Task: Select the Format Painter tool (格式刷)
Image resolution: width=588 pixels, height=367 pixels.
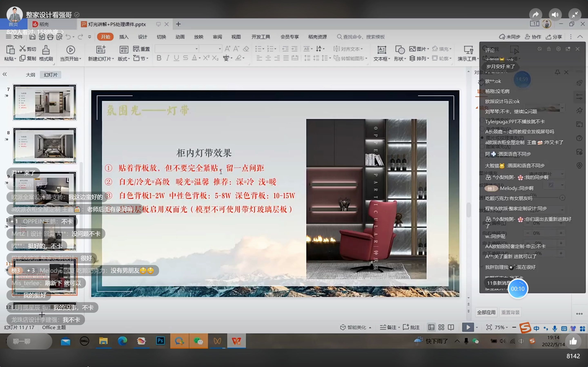Action: pyautogui.click(x=46, y=53)
